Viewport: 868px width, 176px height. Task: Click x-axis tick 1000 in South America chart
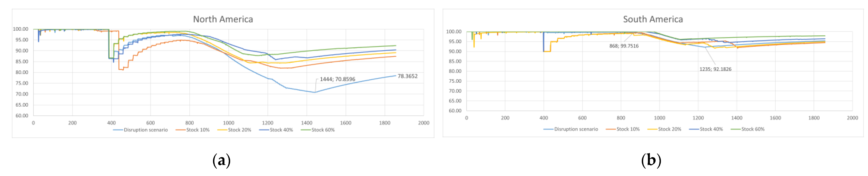[660, 118]
